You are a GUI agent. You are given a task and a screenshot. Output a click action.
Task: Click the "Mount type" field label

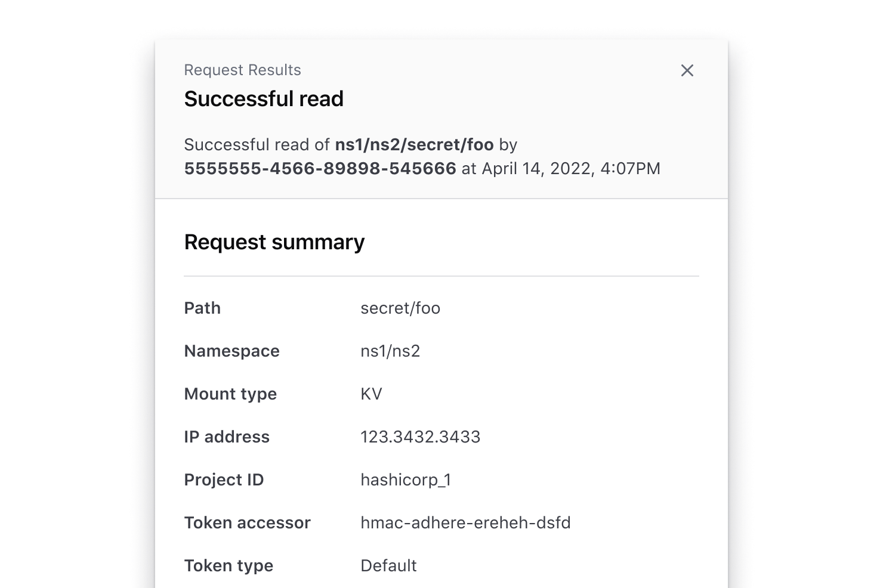pos(230,394)
